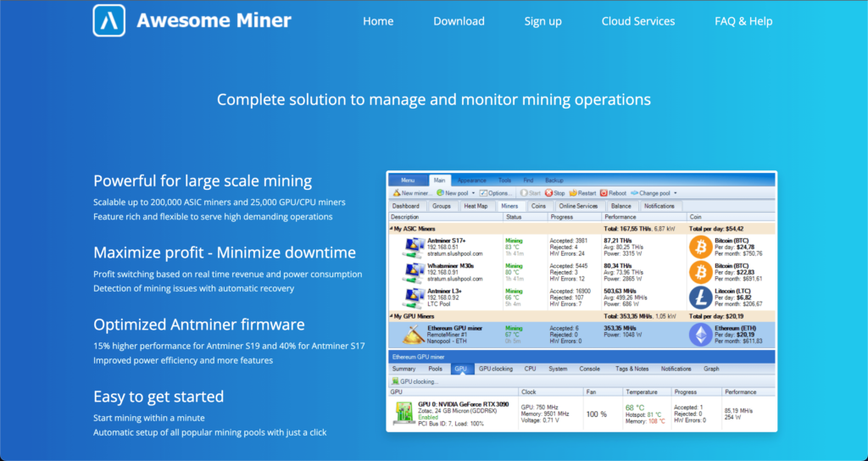Open the New pool dropdown arrow
Image resolution: width=868 pixels, height=461 pixels.
(x=473, y=194)
